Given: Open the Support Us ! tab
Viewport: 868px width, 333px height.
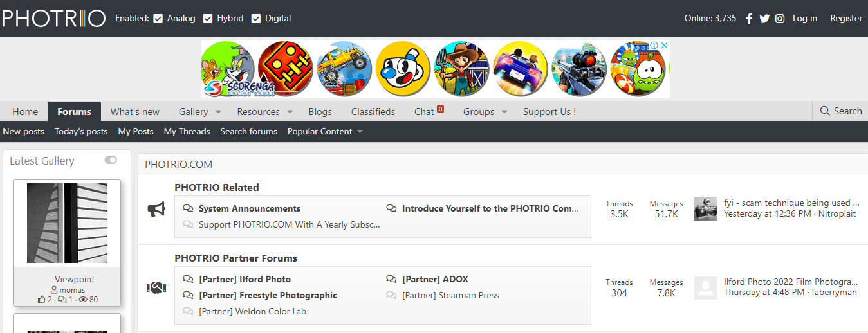Looking at the screenshot, I should coord(549,111).
